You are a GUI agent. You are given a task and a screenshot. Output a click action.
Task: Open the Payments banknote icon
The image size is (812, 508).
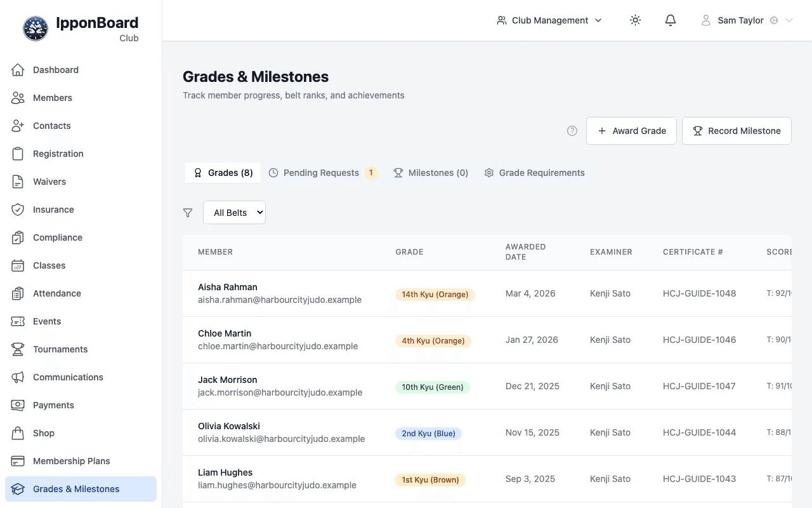18,405
